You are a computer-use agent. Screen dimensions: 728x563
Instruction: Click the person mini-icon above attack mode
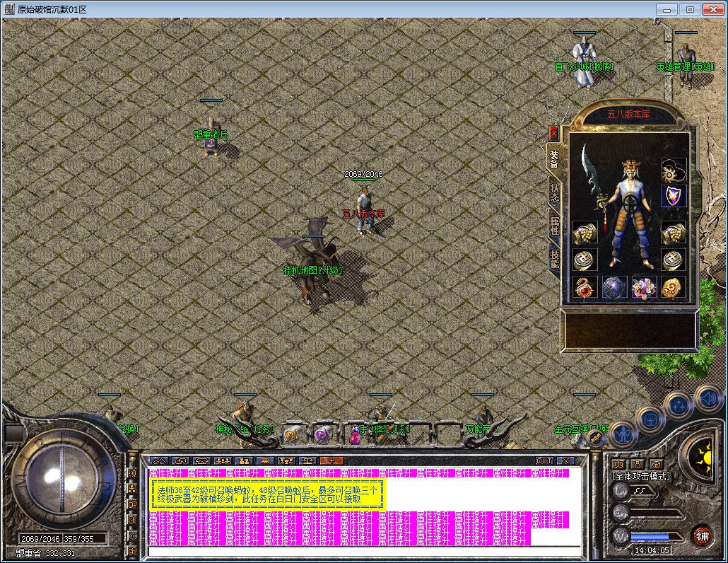tap(638, 464)
